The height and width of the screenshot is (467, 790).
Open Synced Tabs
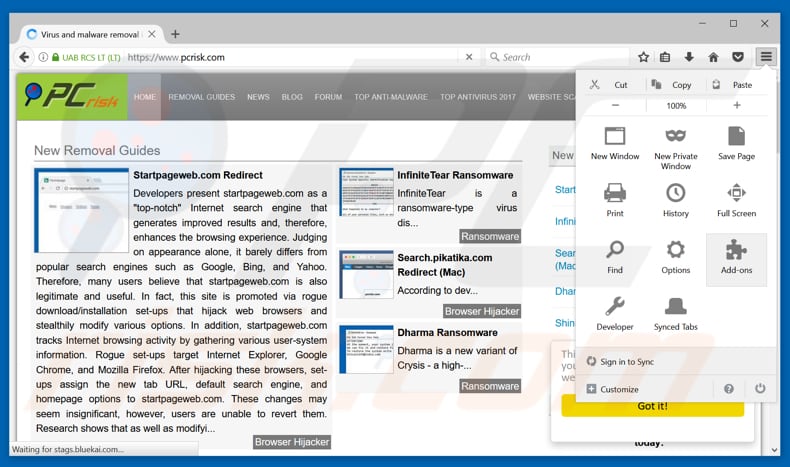tap(676, 312)
